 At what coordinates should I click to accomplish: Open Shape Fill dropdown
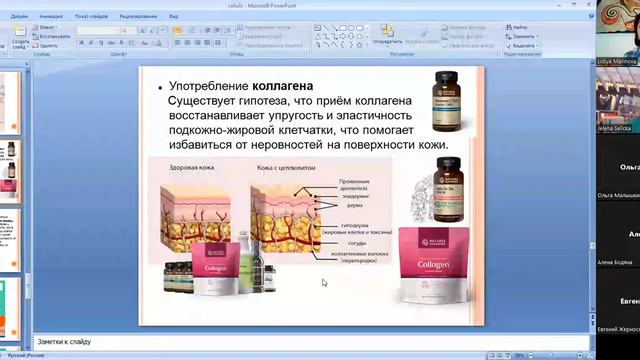pyautogui.click(x=464, y=27)
